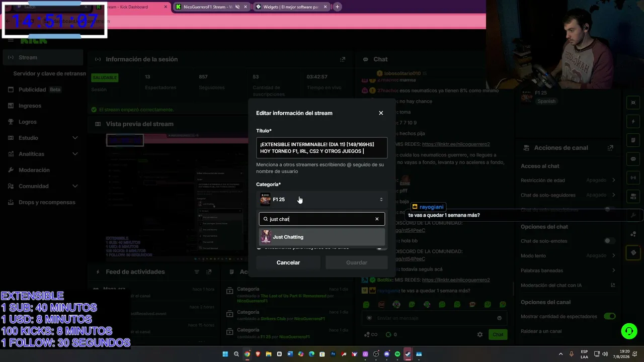Toggle Mostrar cantidad de espectadores
The width and height of the screenshot is (644, 362).
(610, 316)
